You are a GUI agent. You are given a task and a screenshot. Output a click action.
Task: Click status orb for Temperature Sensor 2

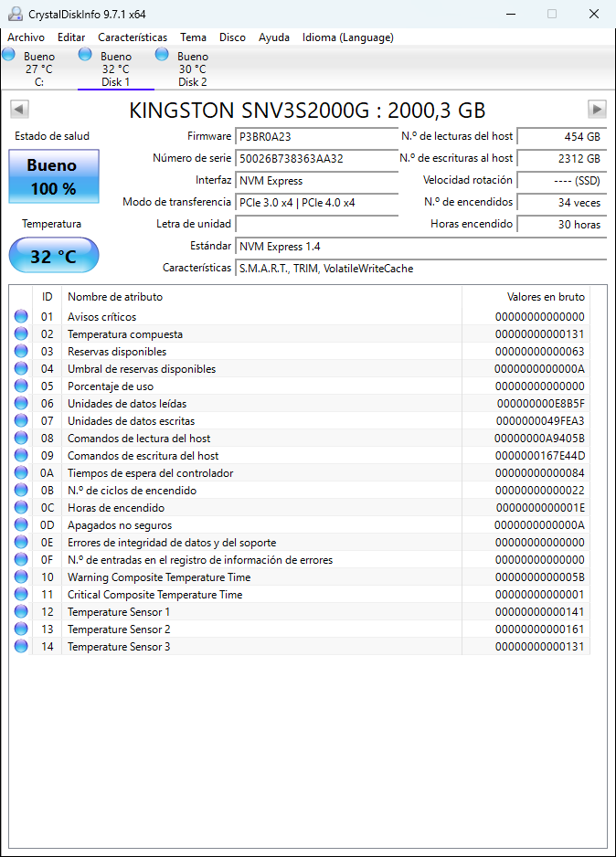21,629
